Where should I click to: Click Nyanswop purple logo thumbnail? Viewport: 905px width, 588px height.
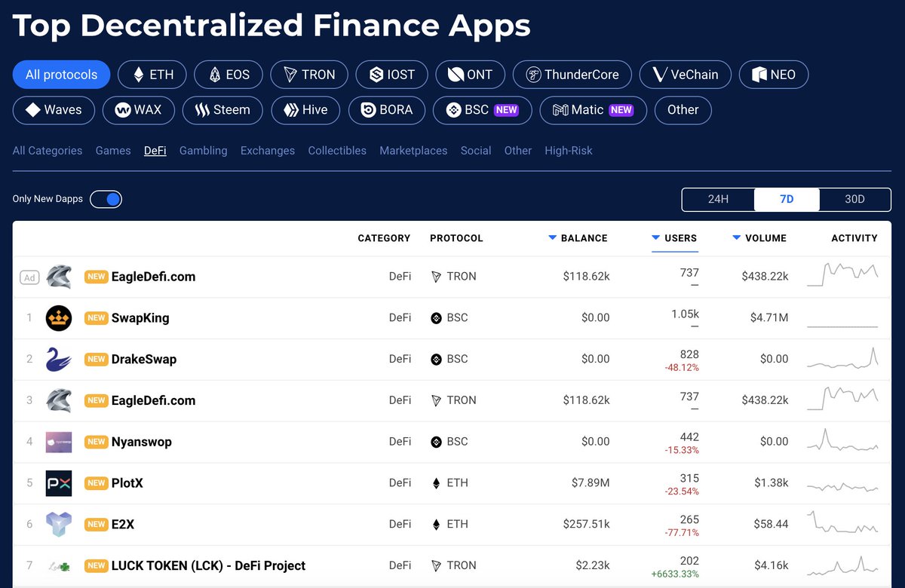[59, 442]
